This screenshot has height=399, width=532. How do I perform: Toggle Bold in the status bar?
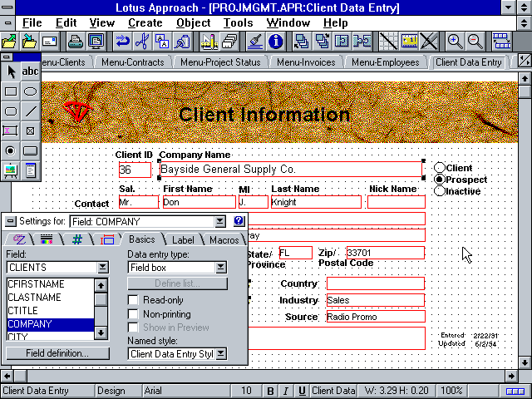pyautogui.click(x=270, y=391)
